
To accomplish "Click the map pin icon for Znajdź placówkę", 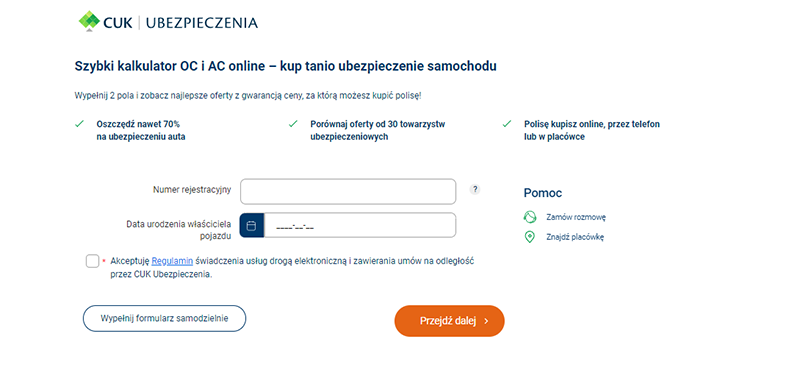I will [530, 237].
